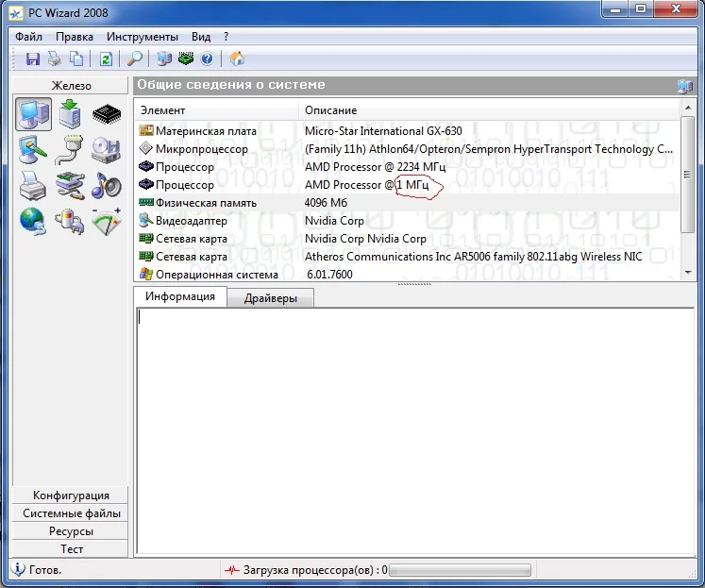
Task: Select the I/O Ports cable icon
Action: pyautogui.click(x=70, y=150)
